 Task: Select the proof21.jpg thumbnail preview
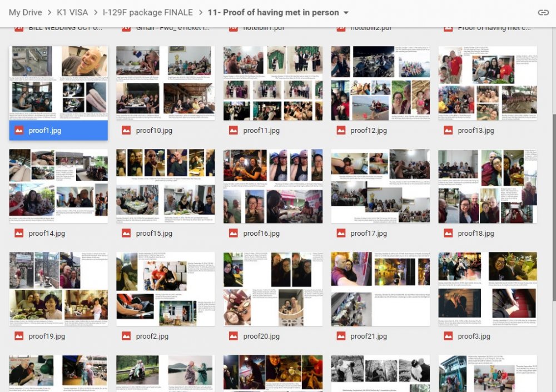pyautogui.click(x=380, y=289)
